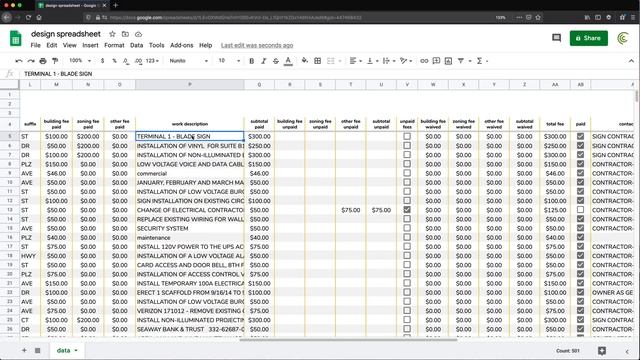This screenshot has width=640, height=360.
Task: Select the Paint format tool
Action: click(x=55, y=61)
